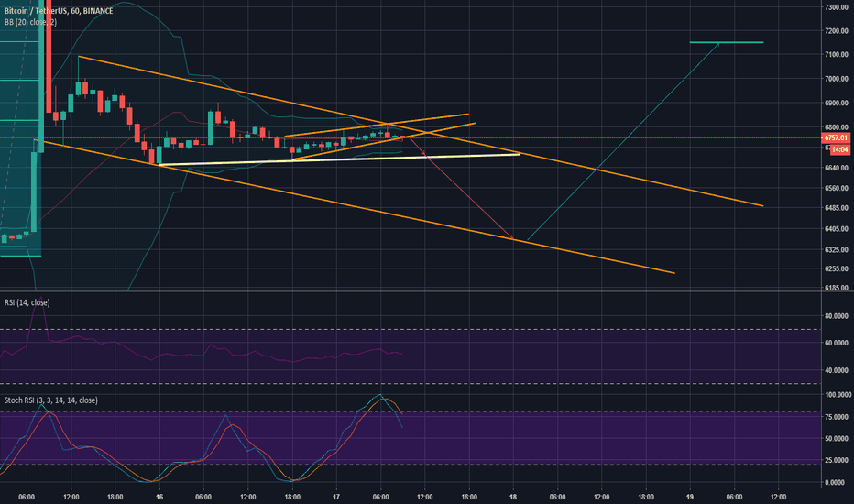This screenshot has width=854, height=504.
Task: Select the BB (20, close, 2) indicator label
Action: 30,22
